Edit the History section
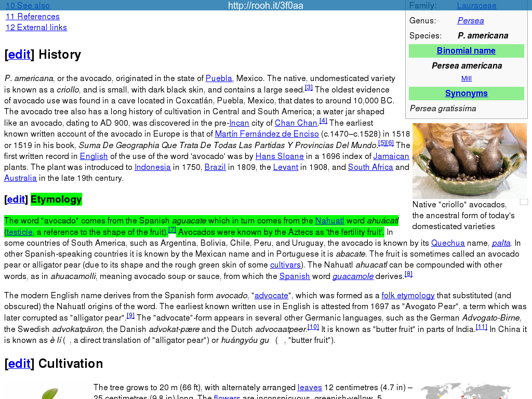The image size is (532, 399). tap(19, 55)
